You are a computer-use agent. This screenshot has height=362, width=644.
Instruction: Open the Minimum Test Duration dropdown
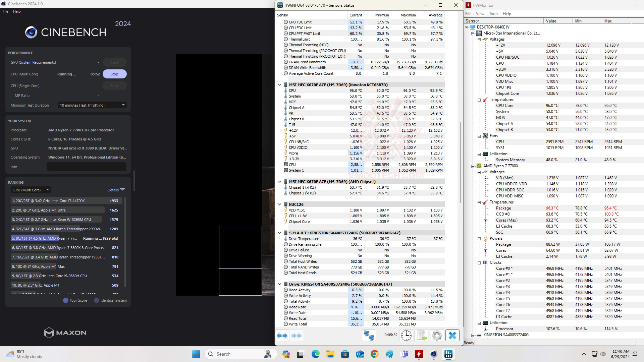point(92,105)
